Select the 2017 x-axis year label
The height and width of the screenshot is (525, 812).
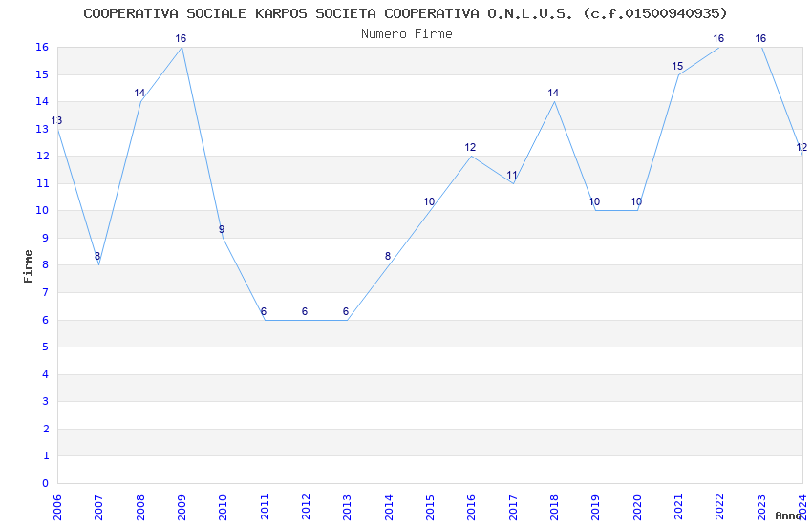(x=513, y=508)
